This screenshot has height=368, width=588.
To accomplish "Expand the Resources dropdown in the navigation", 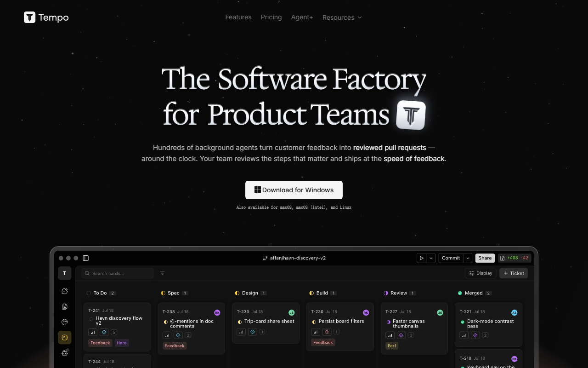I will point(342,17).
